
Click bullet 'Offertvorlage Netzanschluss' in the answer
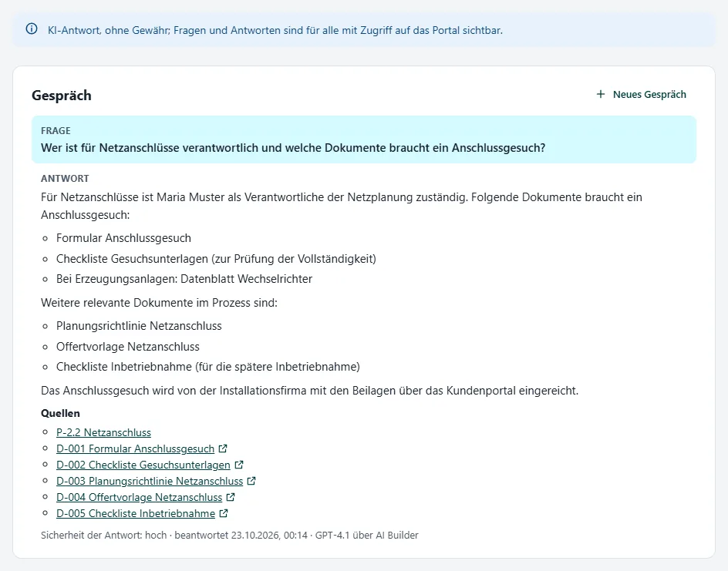click(x=128, y=347)
